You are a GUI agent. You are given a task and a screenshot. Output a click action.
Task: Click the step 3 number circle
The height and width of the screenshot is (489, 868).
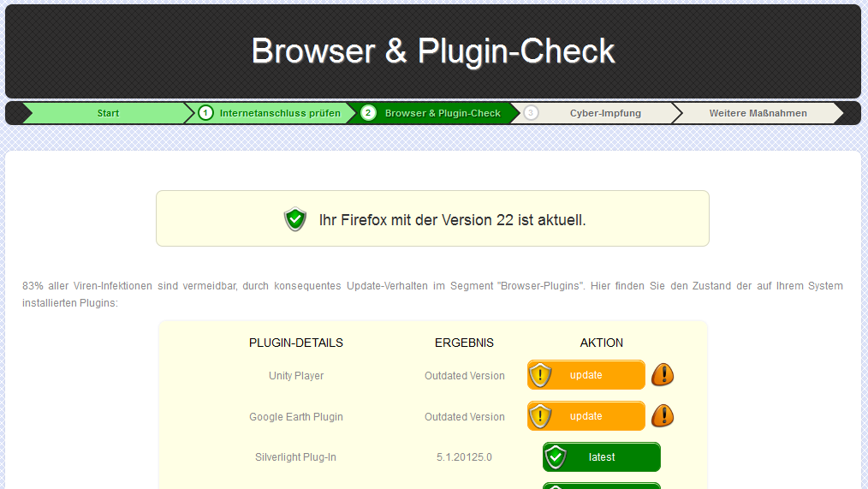coord(531,113)
